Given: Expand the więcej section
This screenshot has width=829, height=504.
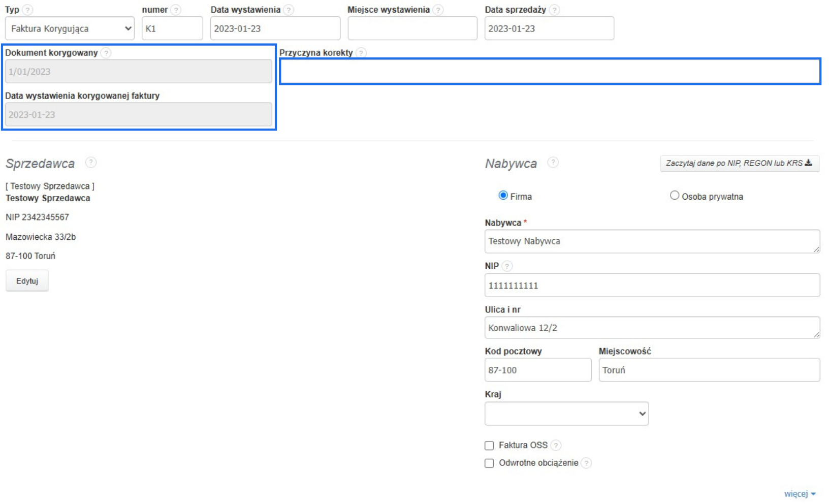Looking at the screenshot, I should (799, 494).
